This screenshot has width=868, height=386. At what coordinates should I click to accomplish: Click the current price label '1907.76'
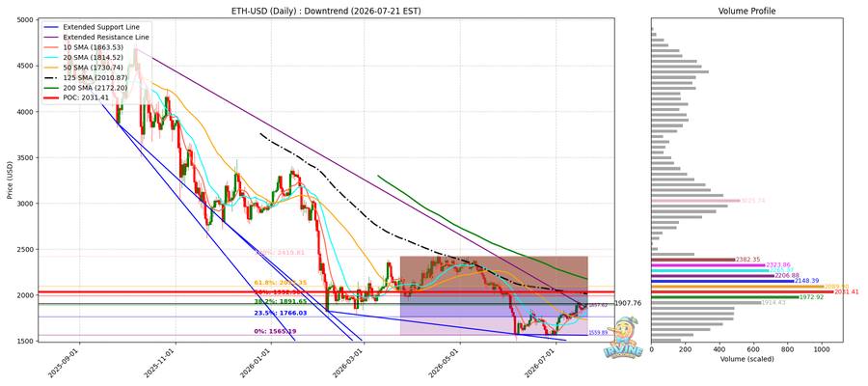pos(626,303)
